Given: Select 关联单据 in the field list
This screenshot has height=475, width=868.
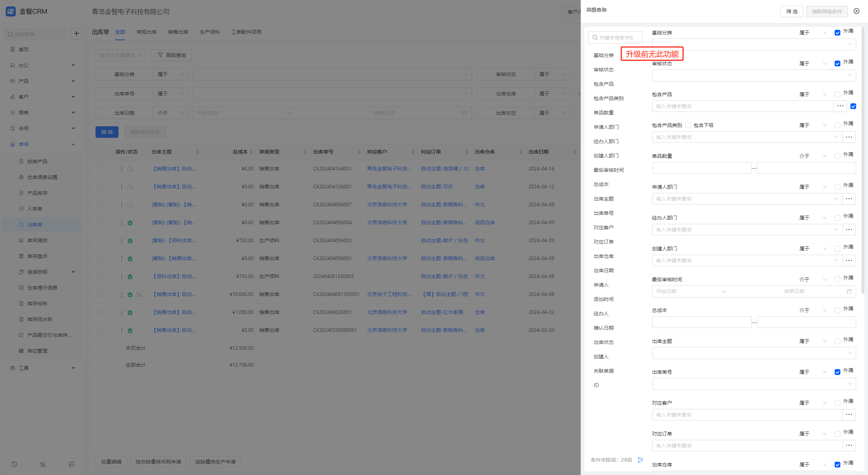Looking at the screenshot, I should pos(603,371).
